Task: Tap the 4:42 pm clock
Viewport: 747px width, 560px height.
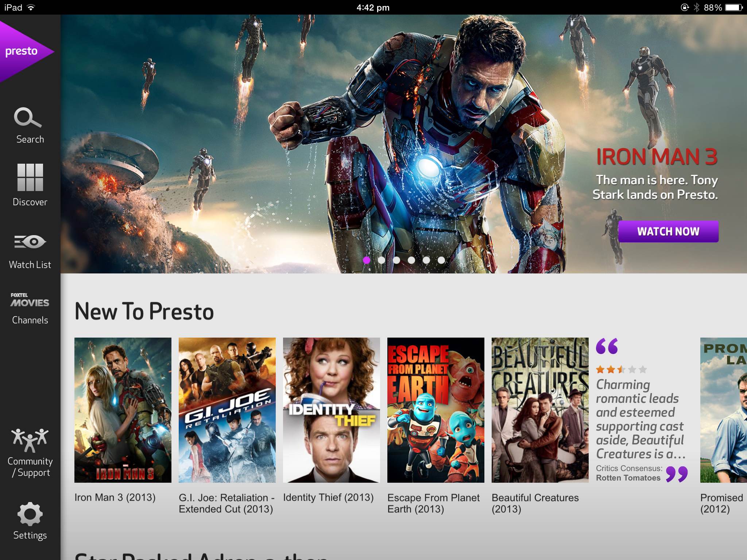Action: coord(373,7)
